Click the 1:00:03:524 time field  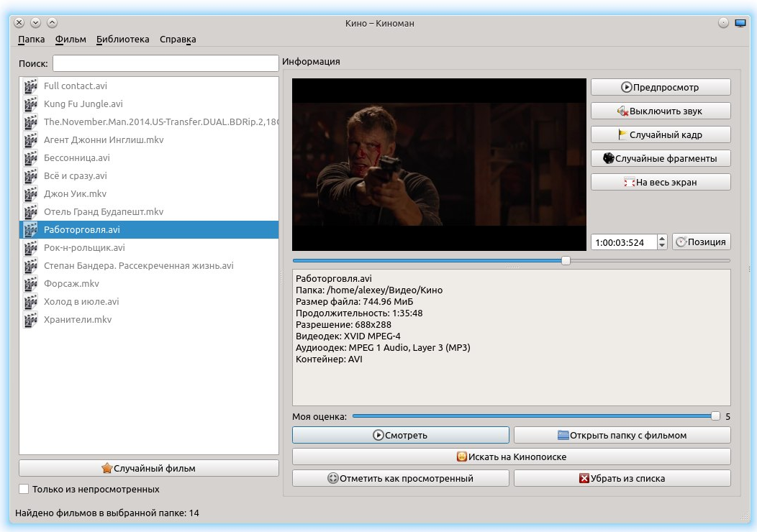624,242
